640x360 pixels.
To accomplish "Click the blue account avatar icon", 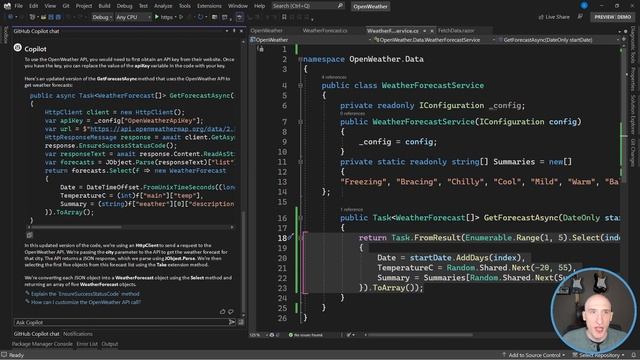I will [x=584, y=5].
